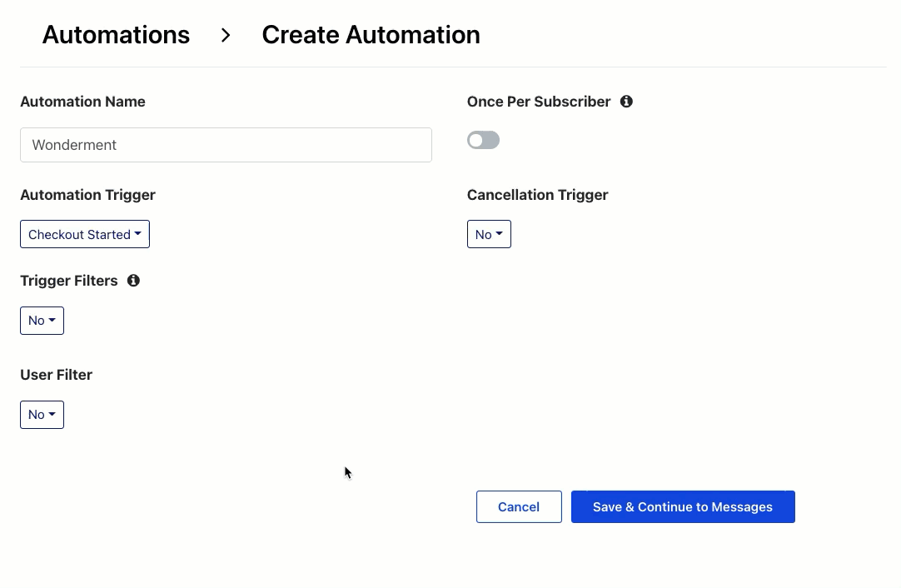This screenshot has width=901, height=588.
Task: Click the breadcrumb chevron arrow separator
Action: coord(226,35)
